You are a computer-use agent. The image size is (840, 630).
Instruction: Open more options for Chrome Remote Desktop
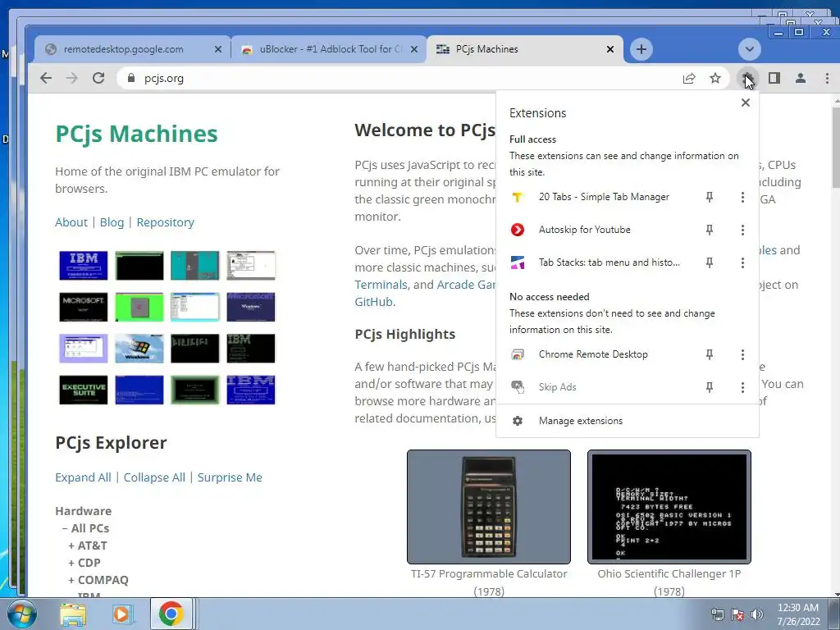coord(742,354)
